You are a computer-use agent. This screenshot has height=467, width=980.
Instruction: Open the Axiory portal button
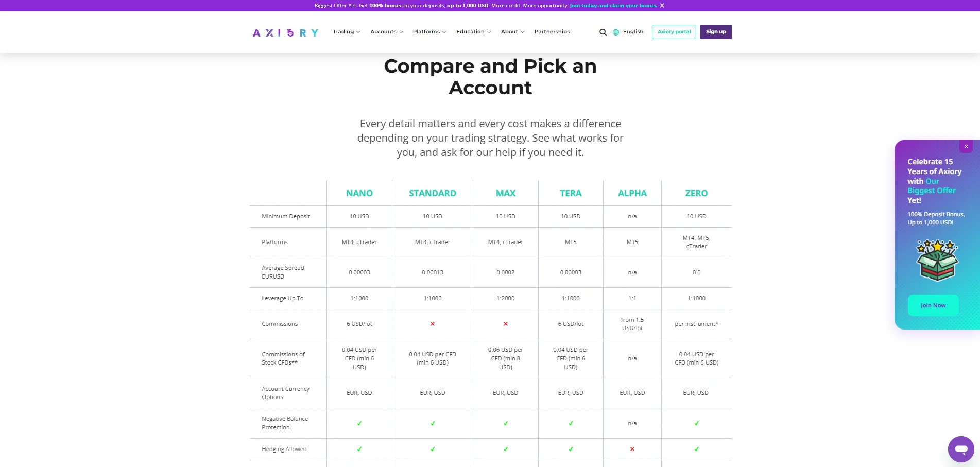[x=674, y=32]
